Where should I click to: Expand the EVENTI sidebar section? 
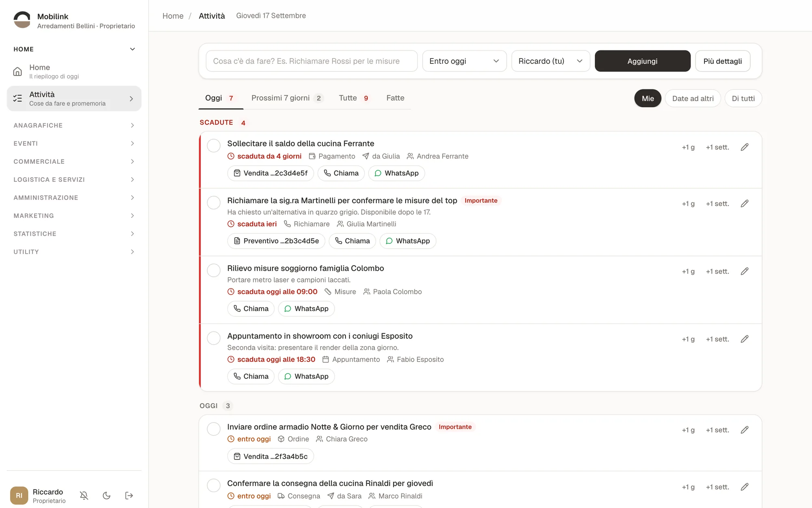click(x=74, y=143)
